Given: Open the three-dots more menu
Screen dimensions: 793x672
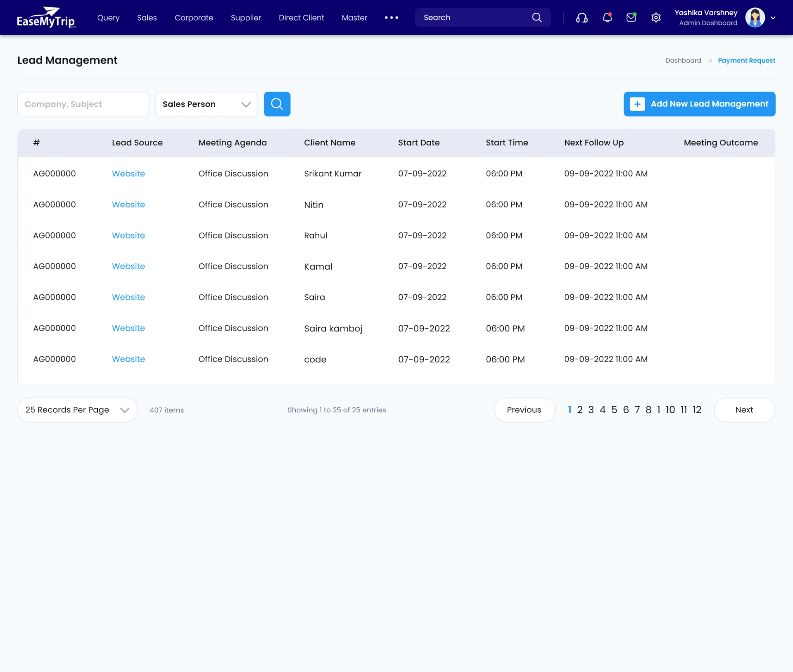Looking at the screenshot, I should (391, 17).
